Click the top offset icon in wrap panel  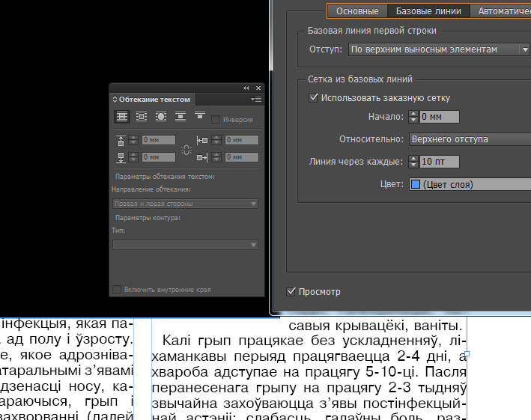tap(121, 141)
